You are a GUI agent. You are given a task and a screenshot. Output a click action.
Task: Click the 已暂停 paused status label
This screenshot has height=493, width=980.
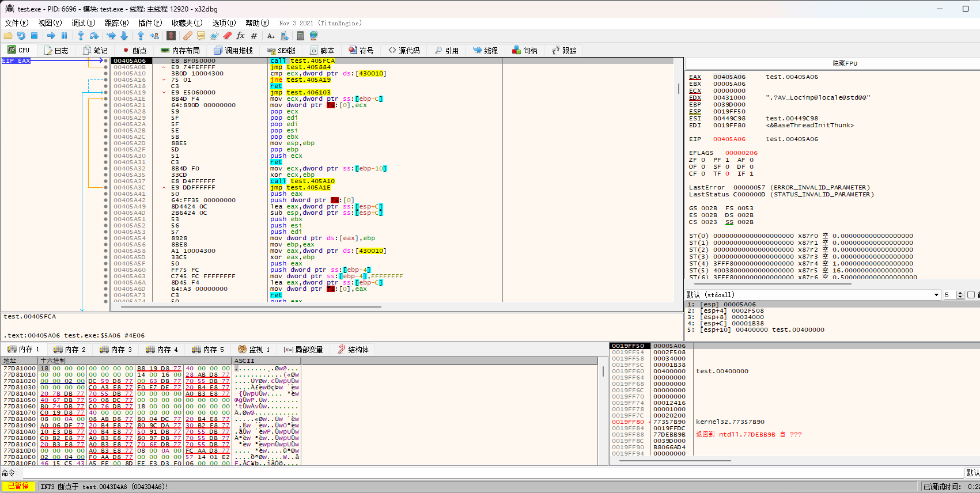(x=18, y=486)
